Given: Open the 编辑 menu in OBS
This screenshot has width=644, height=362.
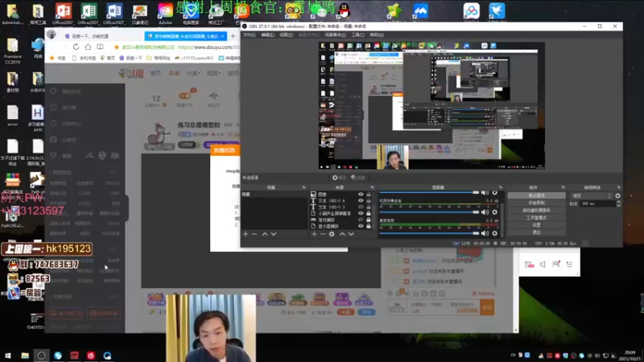Looking at the screenshot, I should click(x=268, y=35).
